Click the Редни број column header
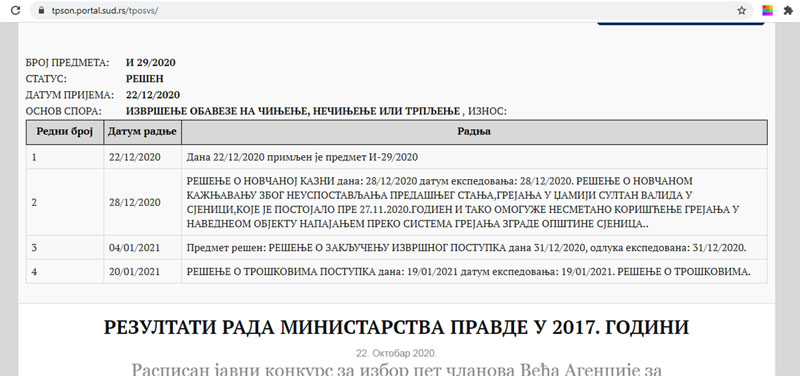This screenshot has width=800, height=376. point(65,132)
